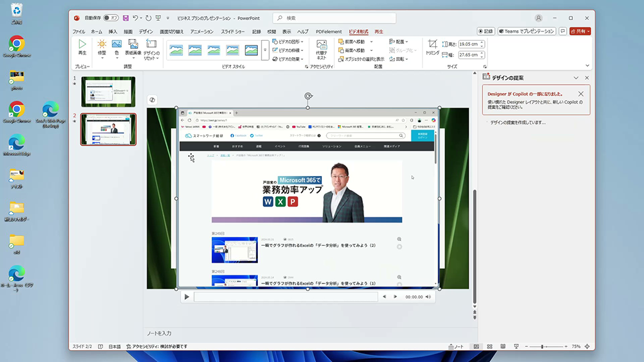Switch to the スライド ショー tab
The width and height of the screenshot is (644, 362).
[233, 31]
